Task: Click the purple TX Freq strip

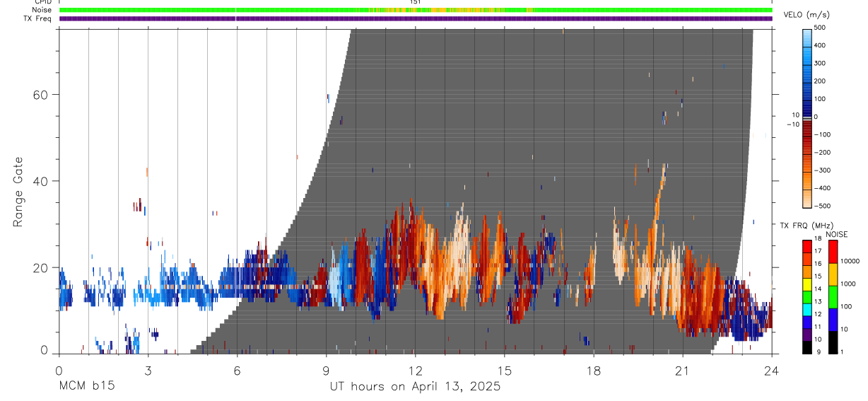Action: (x=416, y=18)
